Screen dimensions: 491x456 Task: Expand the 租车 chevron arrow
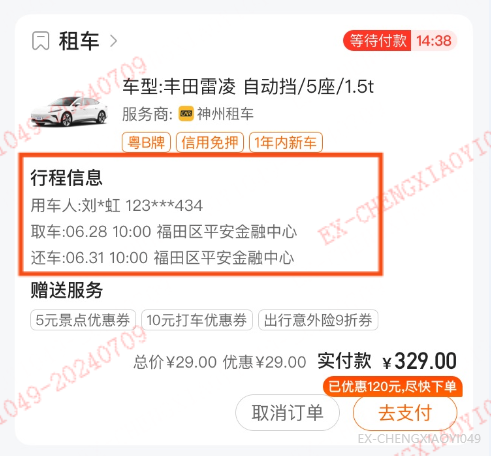click(114, 41)
